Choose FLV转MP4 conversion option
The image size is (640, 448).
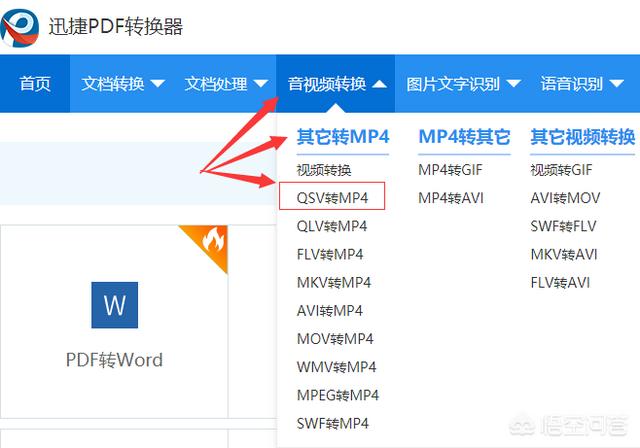tap(330, 254)
